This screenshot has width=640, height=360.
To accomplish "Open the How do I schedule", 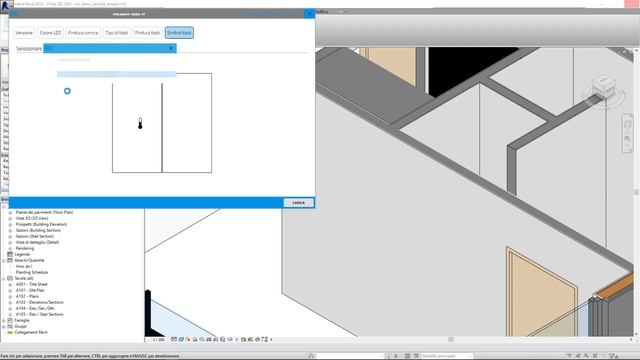I will pos(24,266).
